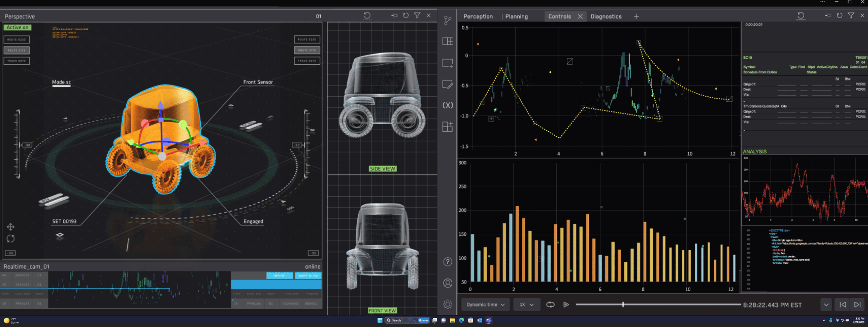868x327 pixels.
Task: Click the Engaged callout label
Action: coord(253,222)
